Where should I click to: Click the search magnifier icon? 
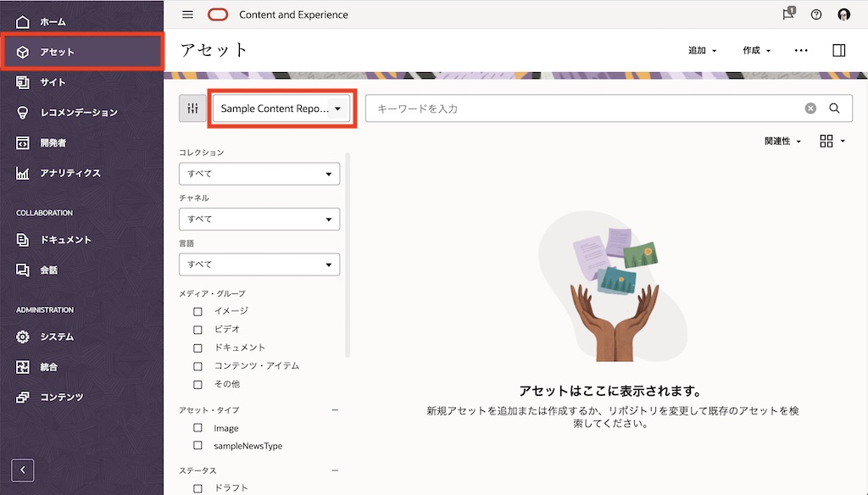[x=834, y=108]
